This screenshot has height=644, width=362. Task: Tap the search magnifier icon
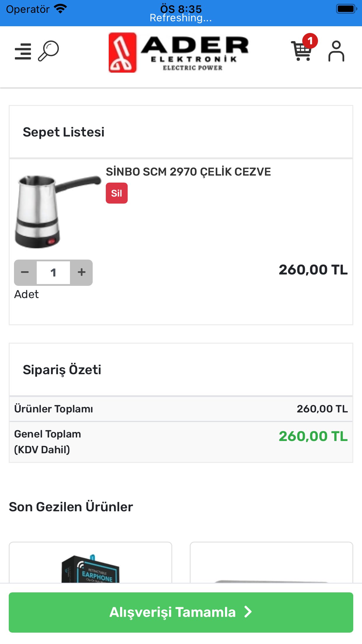pos(48,51)
